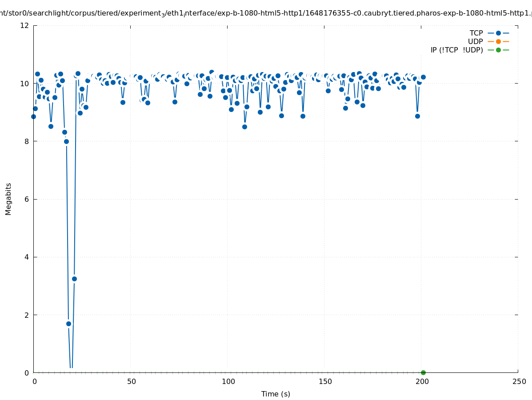Click the TCP data point near 1.7 Megabits

(68, 324)
